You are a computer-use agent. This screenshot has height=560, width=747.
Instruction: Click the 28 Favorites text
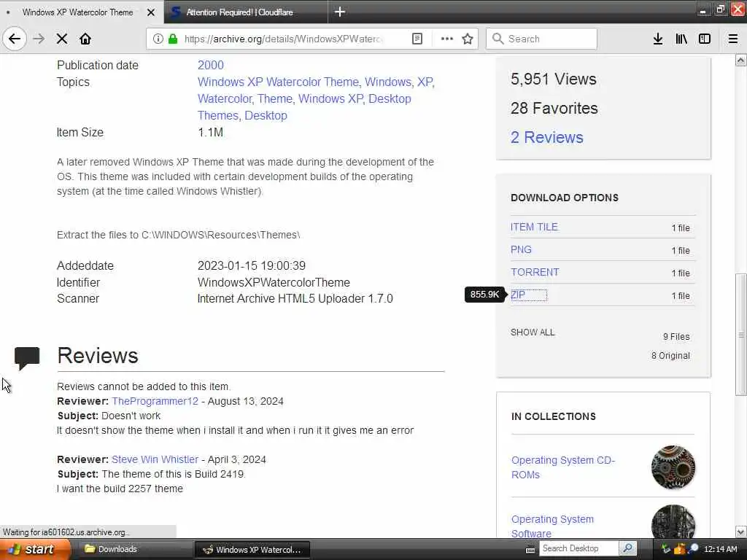click(x=554, y=108)
